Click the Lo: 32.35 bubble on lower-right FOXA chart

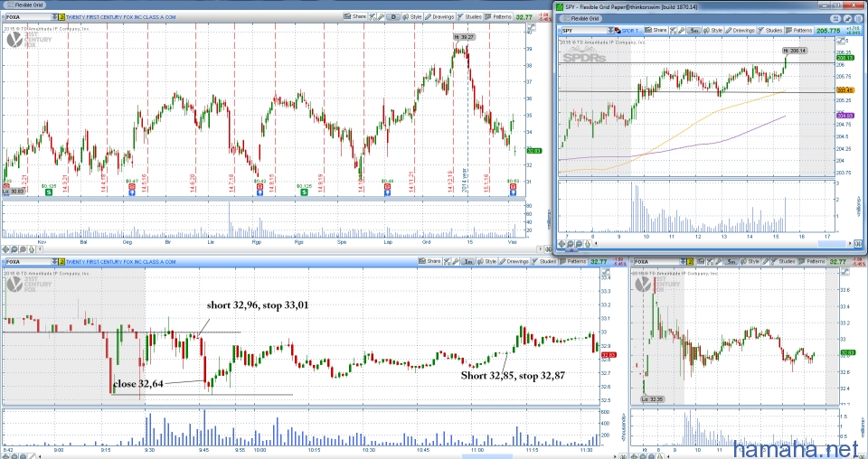pos(653,398)
